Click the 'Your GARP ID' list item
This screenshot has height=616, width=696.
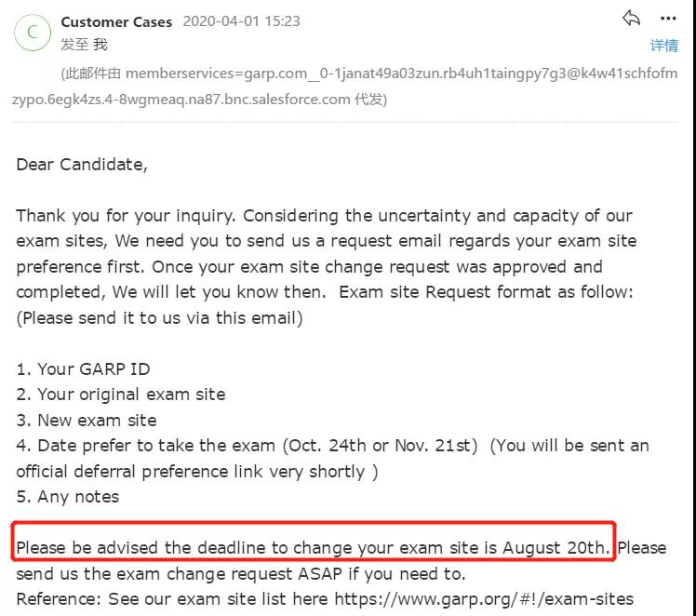pyautogui.click(x=84, y=369)
